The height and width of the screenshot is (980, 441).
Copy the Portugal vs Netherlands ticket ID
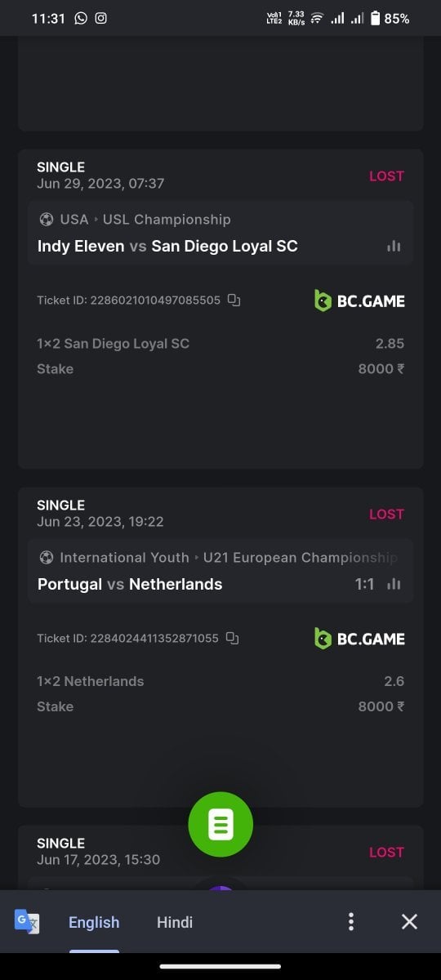pos(232,638)
